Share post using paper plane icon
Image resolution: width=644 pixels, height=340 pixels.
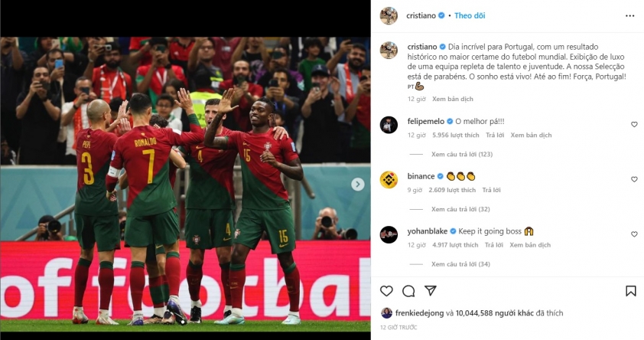pos(430,291)
